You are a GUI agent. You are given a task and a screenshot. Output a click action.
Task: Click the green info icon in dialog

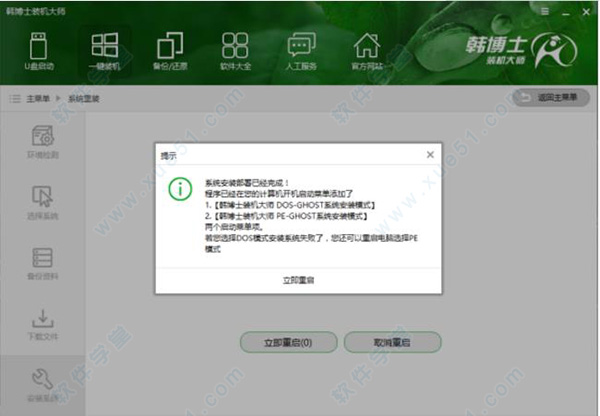(180, 189)
